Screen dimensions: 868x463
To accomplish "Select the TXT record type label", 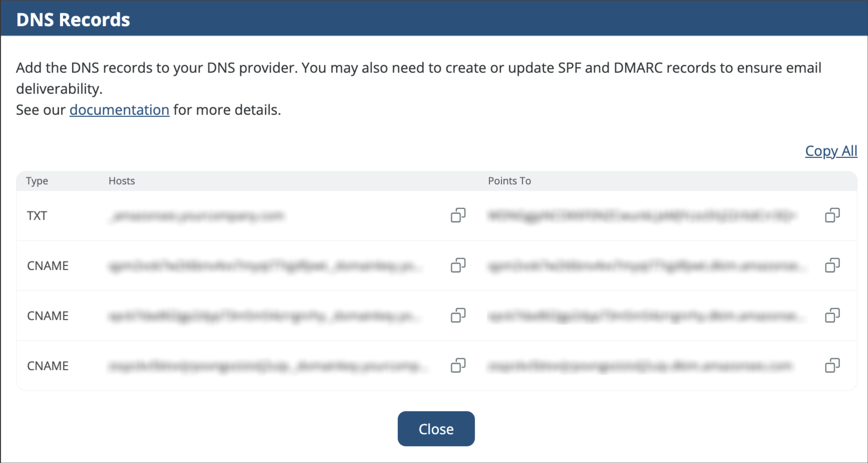I will [x=37, y=216].
